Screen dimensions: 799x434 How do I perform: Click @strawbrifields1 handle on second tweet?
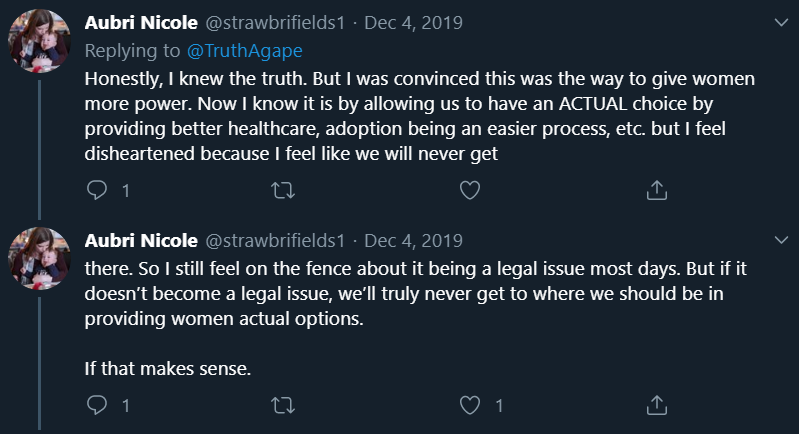point(275,241)
